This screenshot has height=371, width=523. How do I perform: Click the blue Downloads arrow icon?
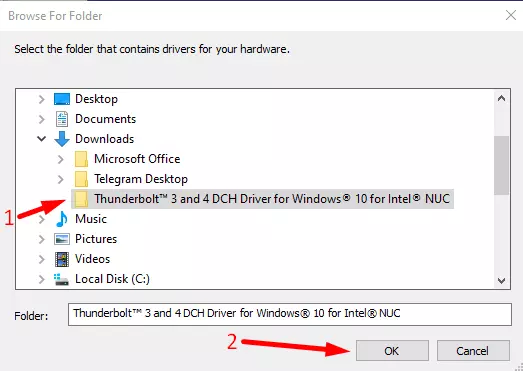pos(62,139)
